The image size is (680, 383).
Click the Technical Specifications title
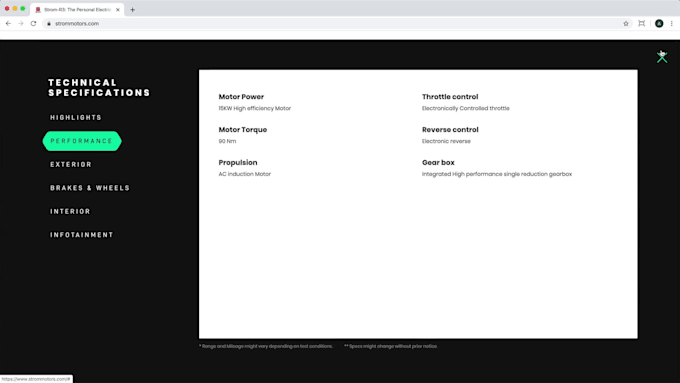click(99, 88)
